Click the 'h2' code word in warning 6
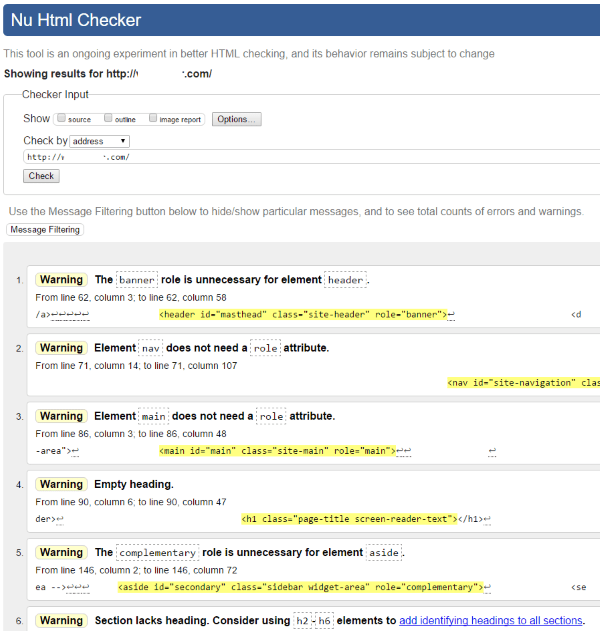This screenshot has height=631, width=600. coord(302,621)
